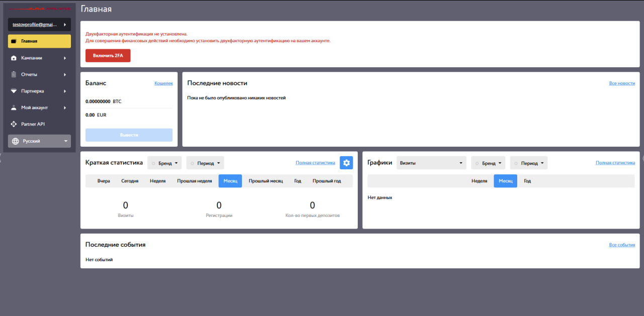Open Бренд dropdown in Краткая статистика

pos(165,163)
